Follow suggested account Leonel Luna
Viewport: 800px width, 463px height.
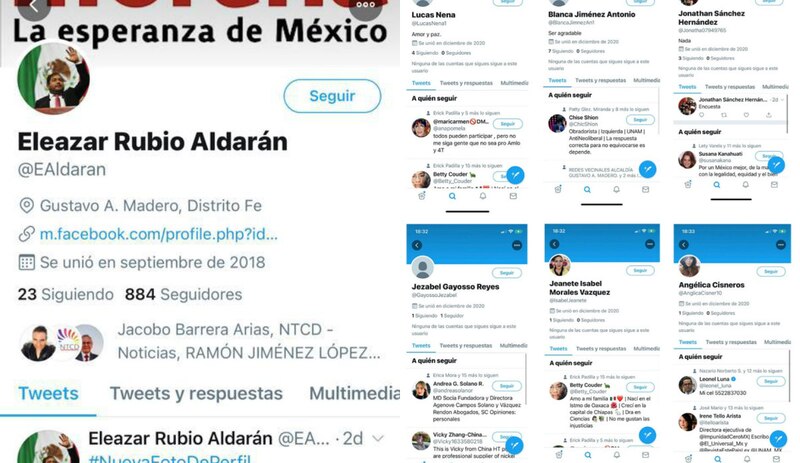tap(770, 381)
